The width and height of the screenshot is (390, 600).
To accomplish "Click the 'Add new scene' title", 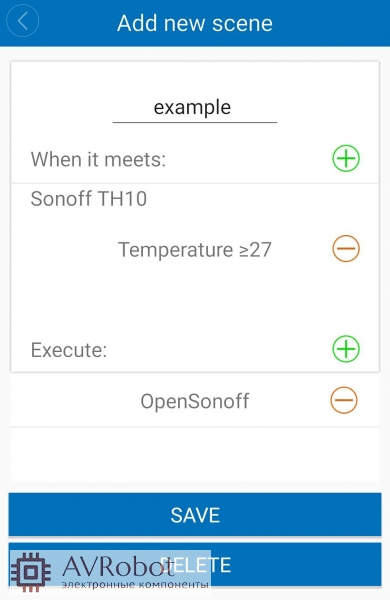I will click(195, 23).
